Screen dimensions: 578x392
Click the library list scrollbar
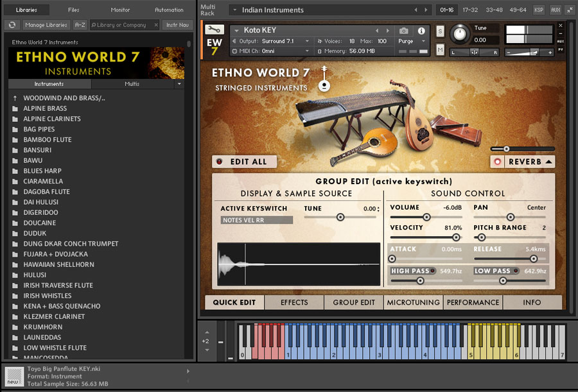189,44
